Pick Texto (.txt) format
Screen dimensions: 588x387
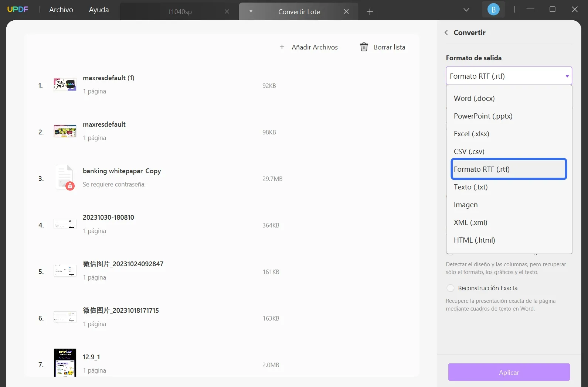click(509, 187)
